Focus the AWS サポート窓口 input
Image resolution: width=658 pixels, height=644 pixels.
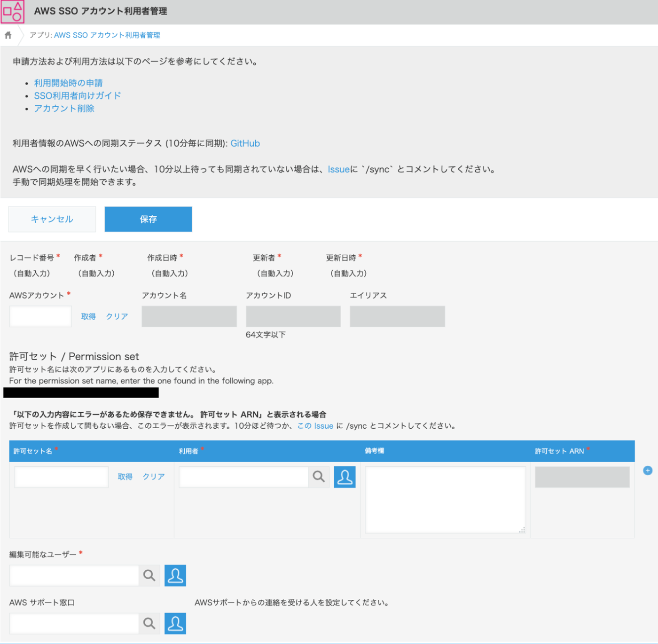[x=74, y=623]
